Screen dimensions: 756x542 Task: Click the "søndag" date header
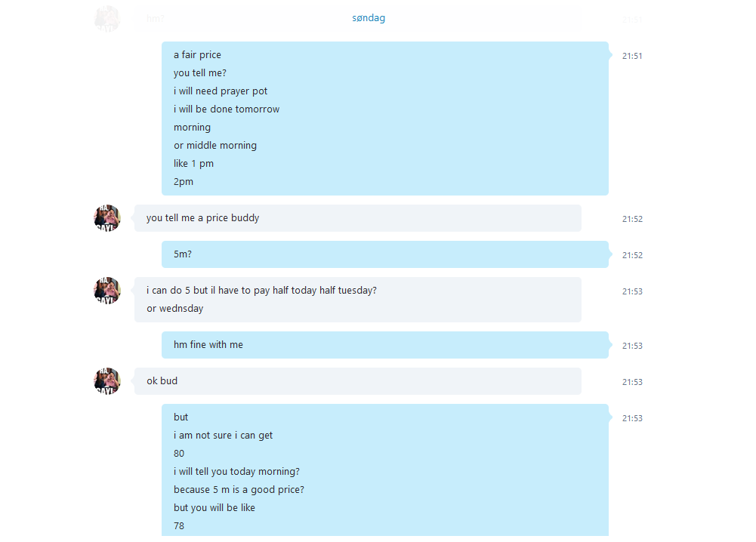coord(369,18)
